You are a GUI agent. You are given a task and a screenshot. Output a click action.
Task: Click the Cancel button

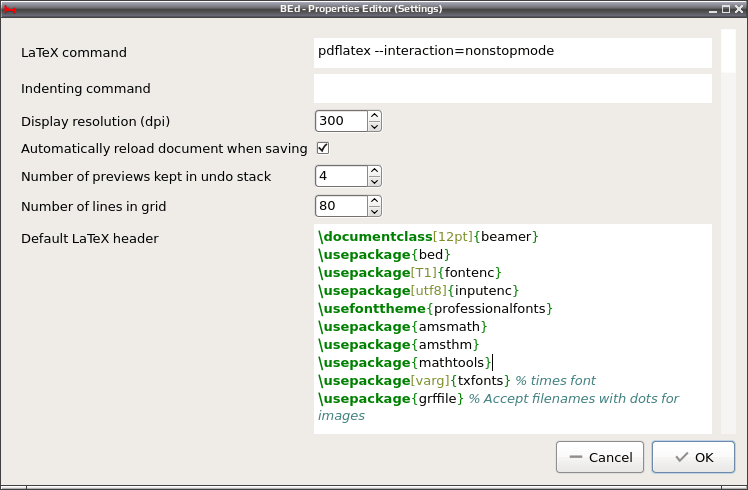pos(600,457)
